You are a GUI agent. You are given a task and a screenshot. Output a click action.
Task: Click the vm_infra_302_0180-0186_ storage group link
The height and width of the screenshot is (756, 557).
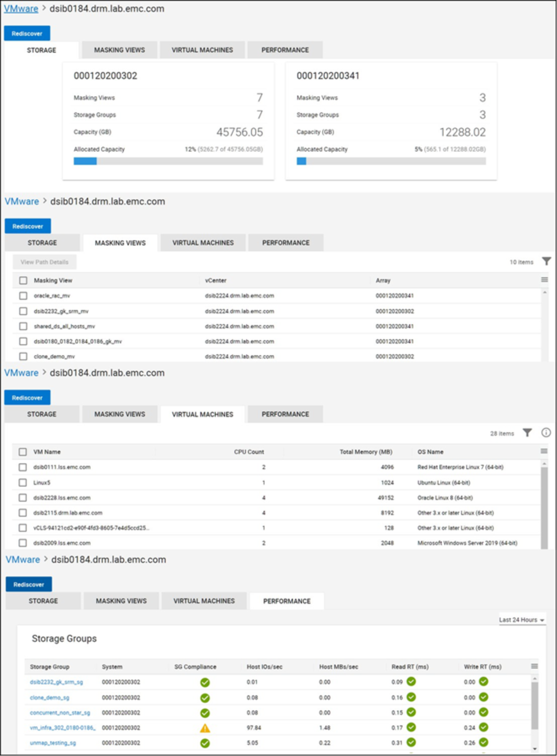[63, 728]
